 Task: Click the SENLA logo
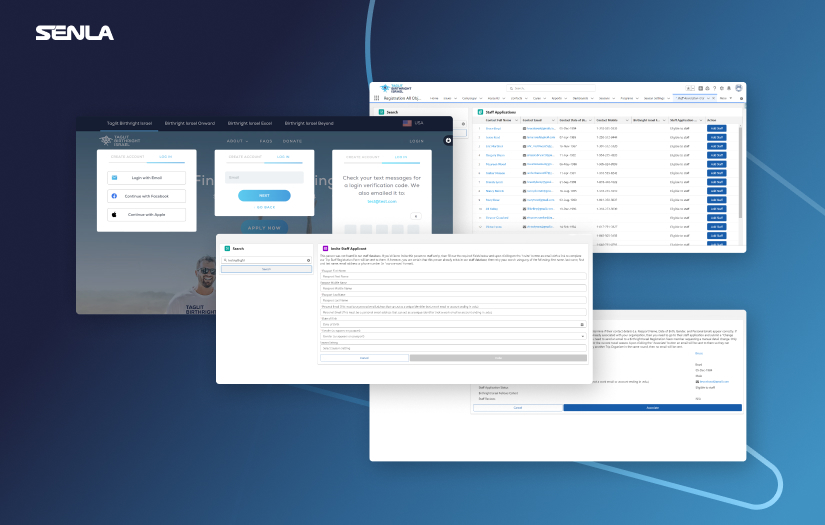point(74,34)
